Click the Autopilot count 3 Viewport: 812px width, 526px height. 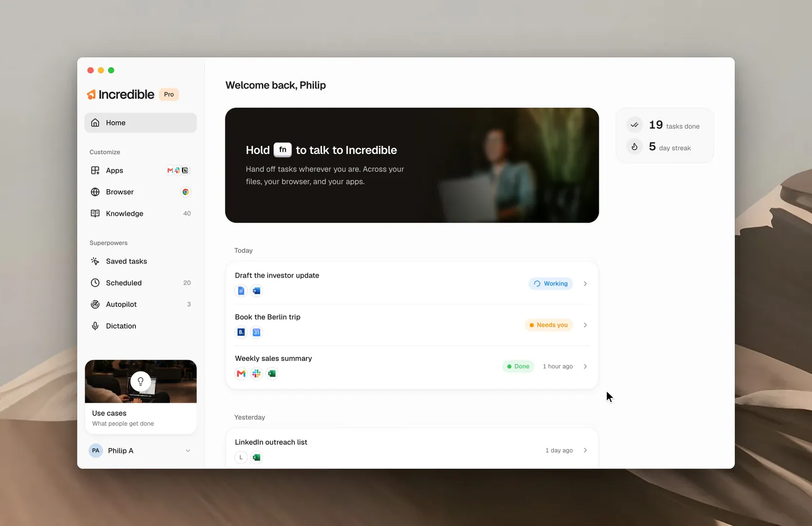(x=189, y=304)
